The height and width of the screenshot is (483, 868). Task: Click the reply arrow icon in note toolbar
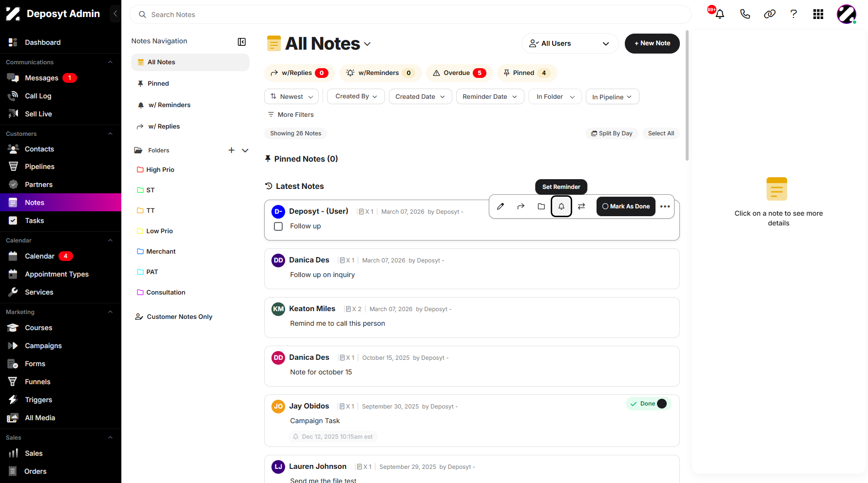pos(521,206)
